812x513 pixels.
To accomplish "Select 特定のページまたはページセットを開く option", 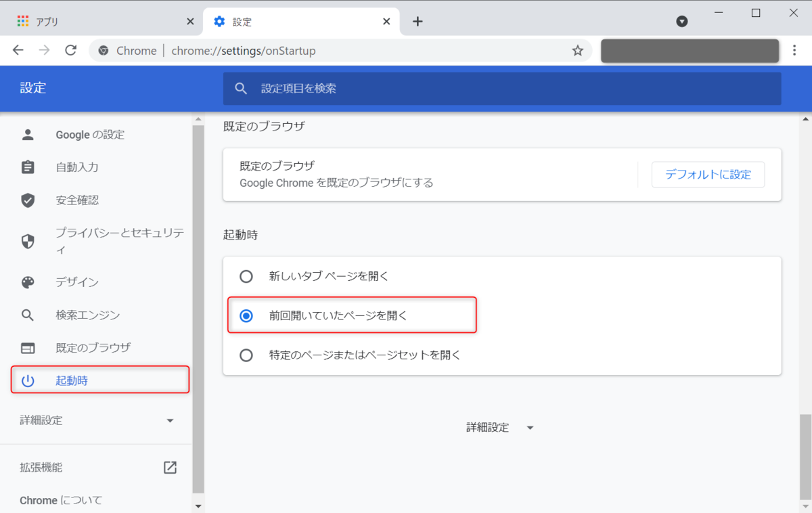I will (x=246, y=355).
